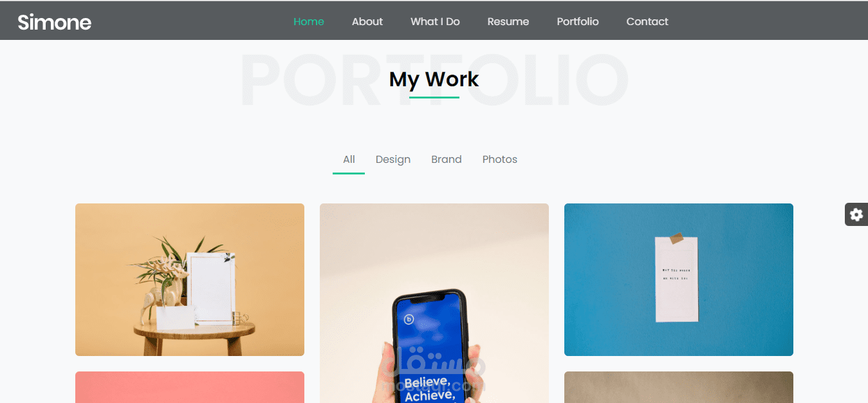The image size is (868, 403).
Task: Click the faded PORTFOLIO background text
Action: point(434,80)
